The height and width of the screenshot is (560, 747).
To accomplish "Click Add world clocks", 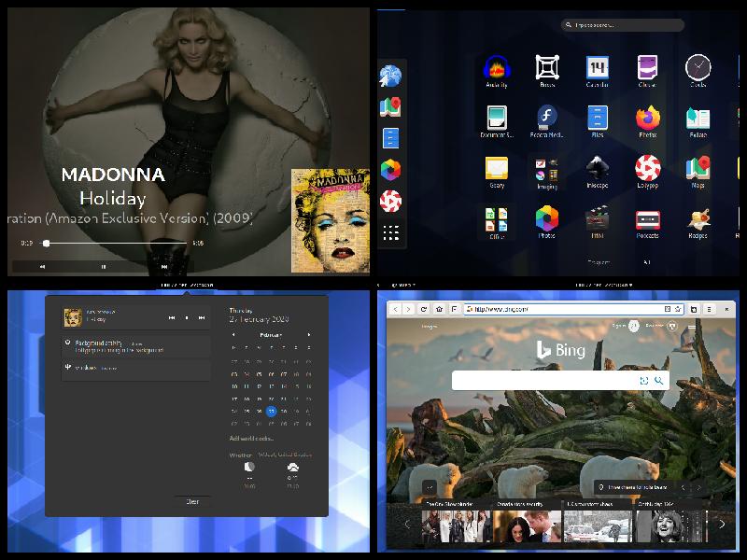I will coord(251,438).
